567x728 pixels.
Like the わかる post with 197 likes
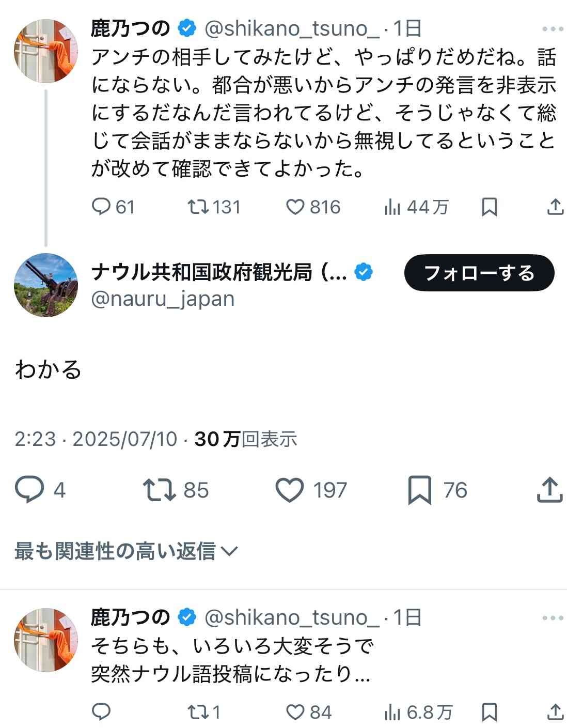coord(289,490)
